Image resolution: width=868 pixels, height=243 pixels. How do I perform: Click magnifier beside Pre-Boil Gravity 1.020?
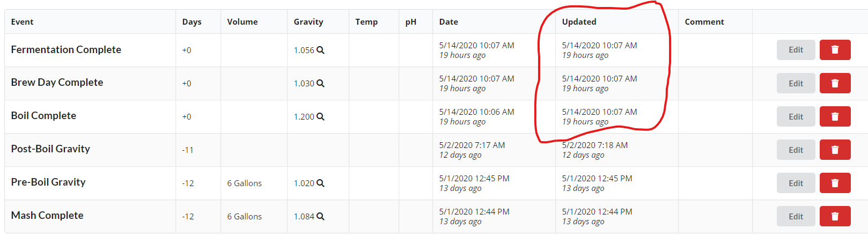coord(320,183)
